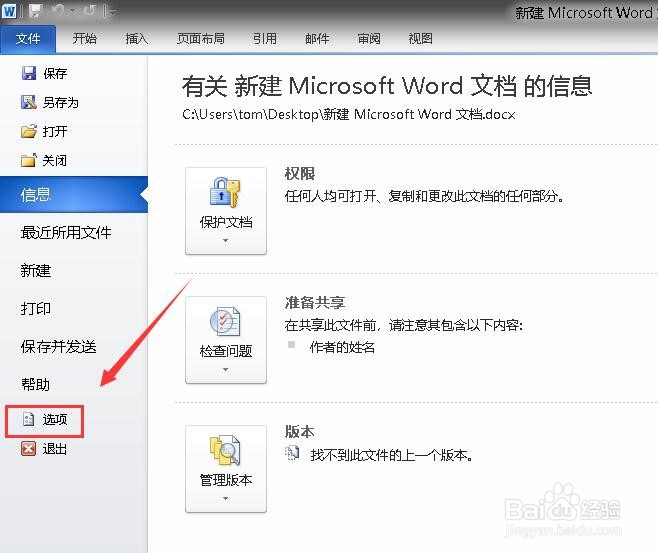Click the 选项 options icon
This screenshot has width=658, height=553.
[29, 419]
